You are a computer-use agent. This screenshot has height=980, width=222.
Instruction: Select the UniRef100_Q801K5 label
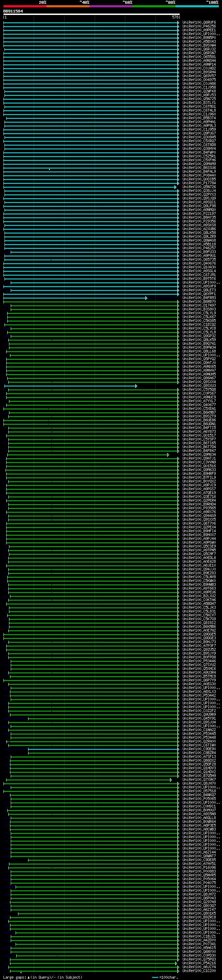(x=199, y=914)
